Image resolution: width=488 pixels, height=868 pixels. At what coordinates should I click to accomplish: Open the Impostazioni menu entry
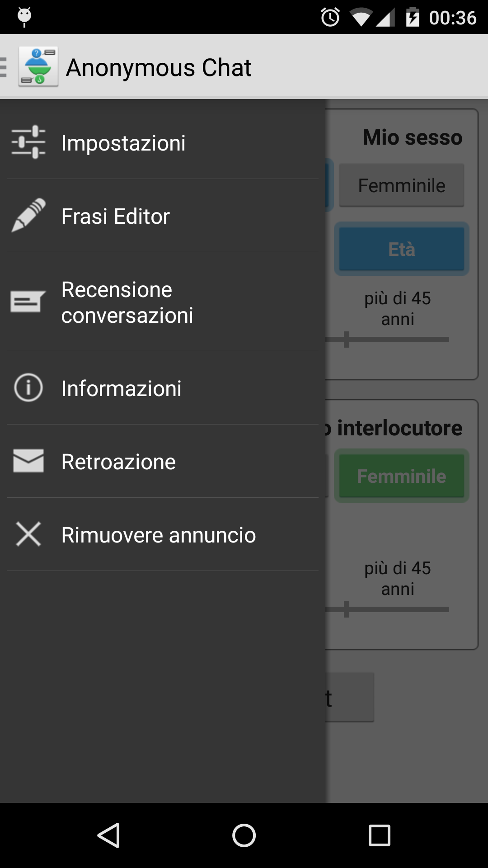coord(163,142)
